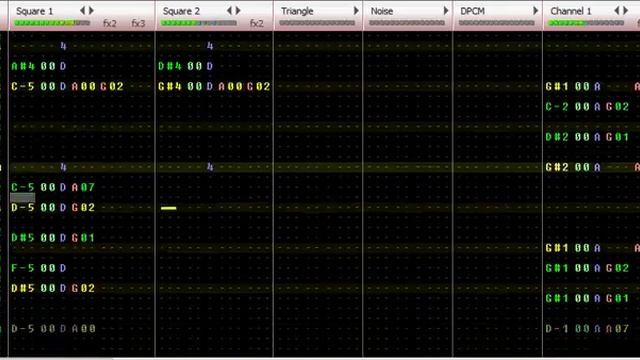
Task: Expand DPCM channel effect columns arrow
Action: point(536,11)
